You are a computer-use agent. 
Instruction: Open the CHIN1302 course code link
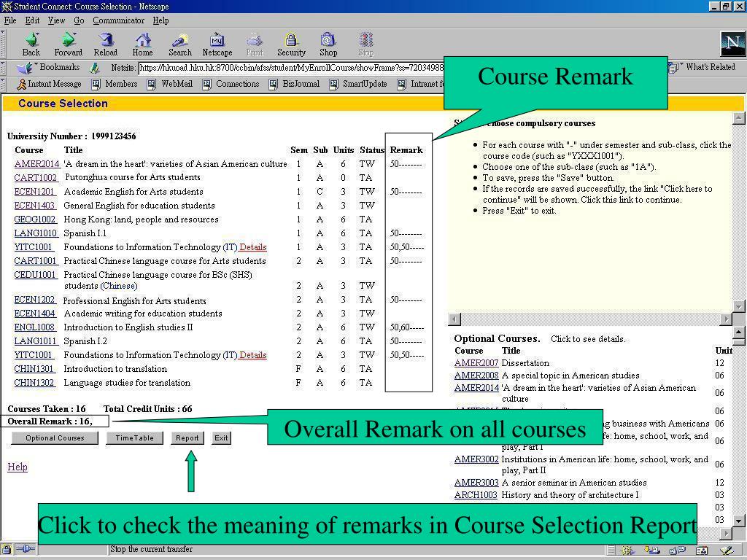click(x=34, y=383)
